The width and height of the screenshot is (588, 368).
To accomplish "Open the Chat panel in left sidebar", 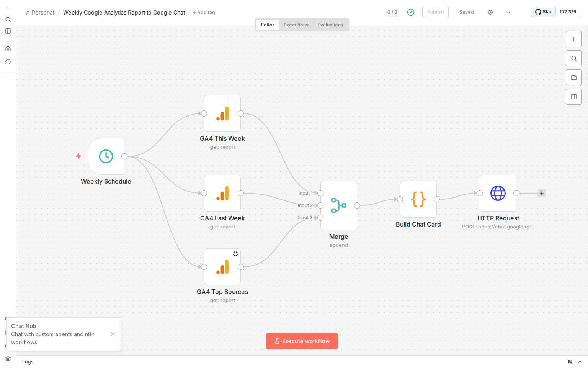I will click(x=8, y=61).
